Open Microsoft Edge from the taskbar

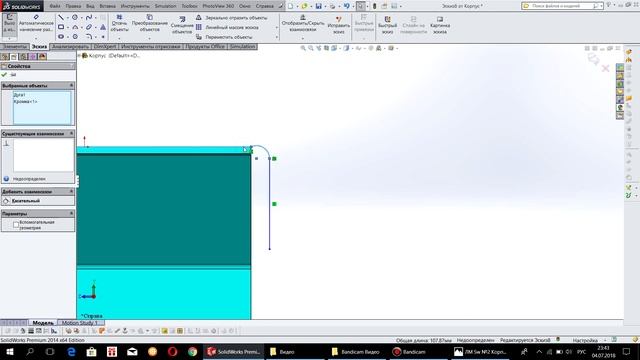(x=71, y=351)
